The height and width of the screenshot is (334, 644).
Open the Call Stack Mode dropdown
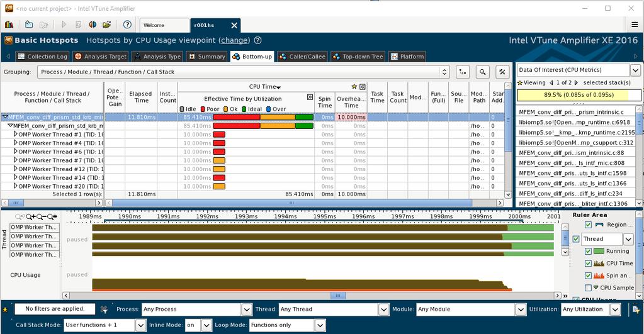coord(140,325)
